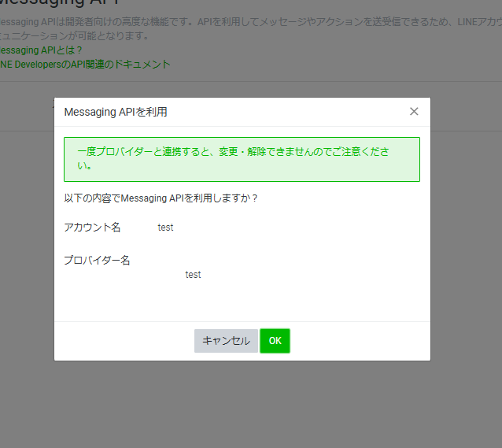
Task: Open LINE DevelopersのAPI関連のドキュメント link
Action: coord(85,65)
